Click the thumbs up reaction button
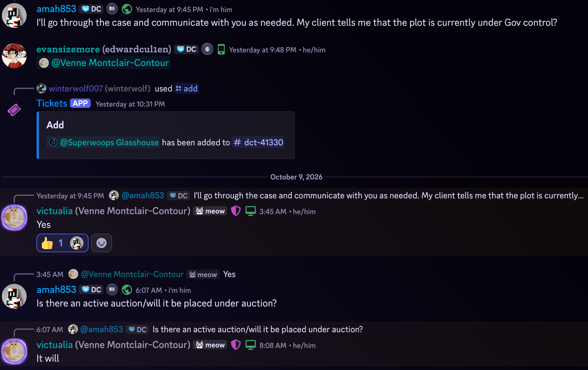 pyautogui.click(x=62, y=243)
